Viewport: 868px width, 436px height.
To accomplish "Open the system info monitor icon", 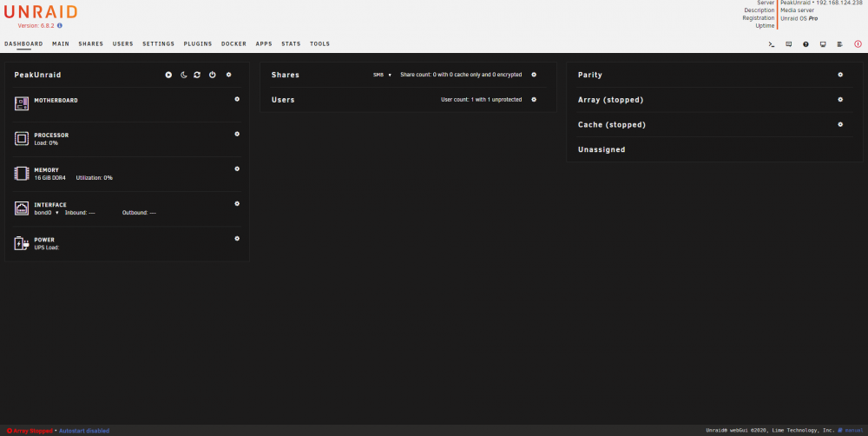I will coord(823,44).
